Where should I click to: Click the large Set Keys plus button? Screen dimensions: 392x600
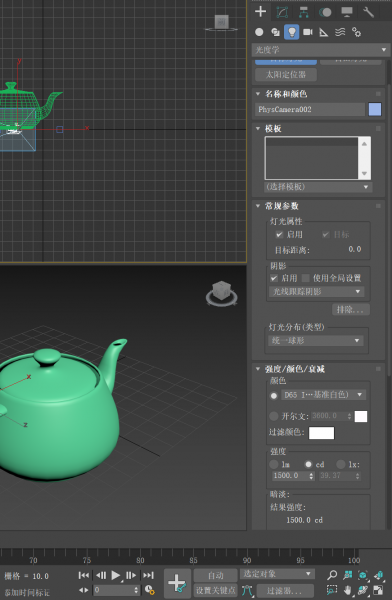tap(177, 583)
